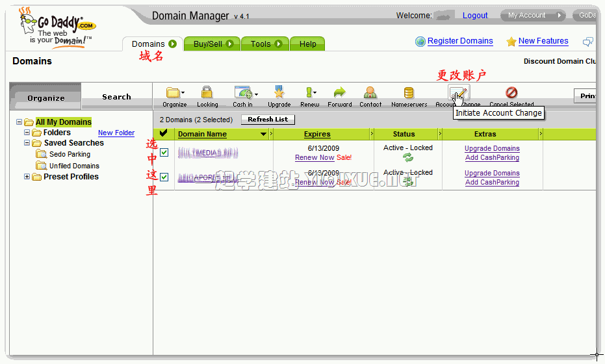Open the Cash in toolbar icon
This screenshot has width=605, height=364.
[243, 93]
